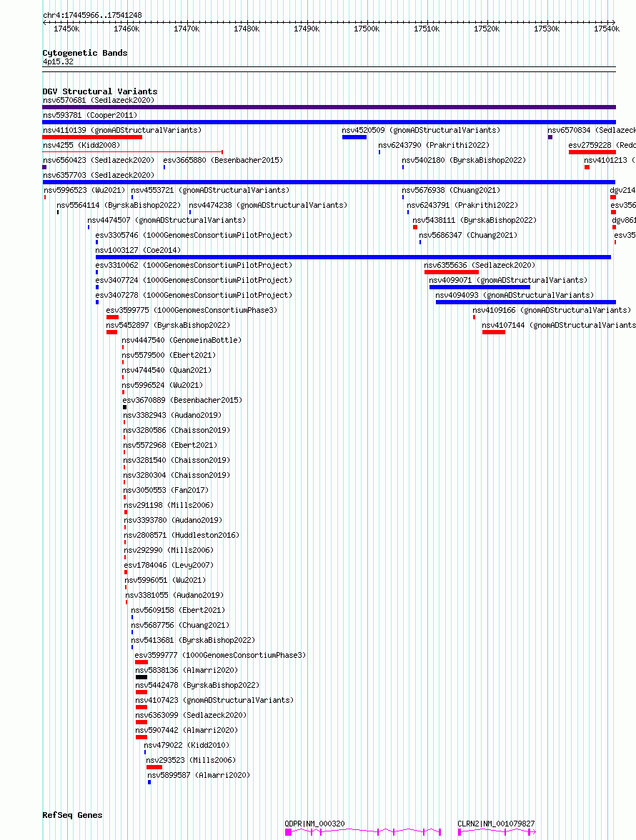
Task: Select the nsv4110139 gnomAD red variant bar
Action: pyautogui.click(x=92, y=137)
